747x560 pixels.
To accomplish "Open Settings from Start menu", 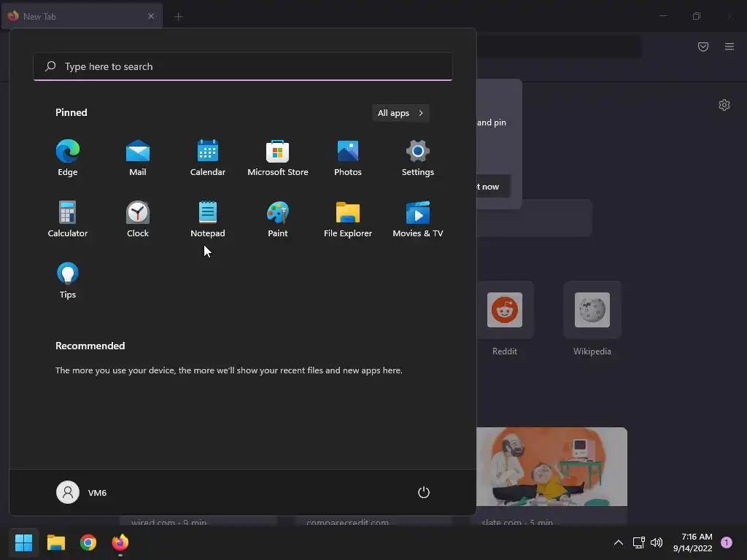I will tap(418, 158).
